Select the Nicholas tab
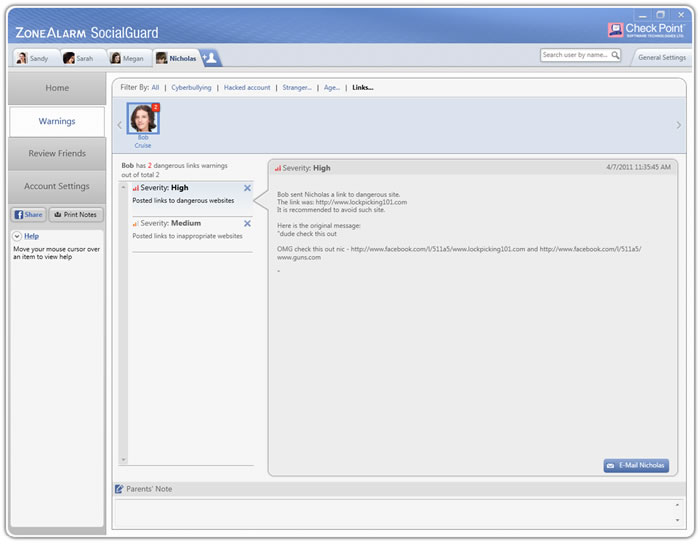The height and width of the screenshot is (545, 700). (177, 58)
